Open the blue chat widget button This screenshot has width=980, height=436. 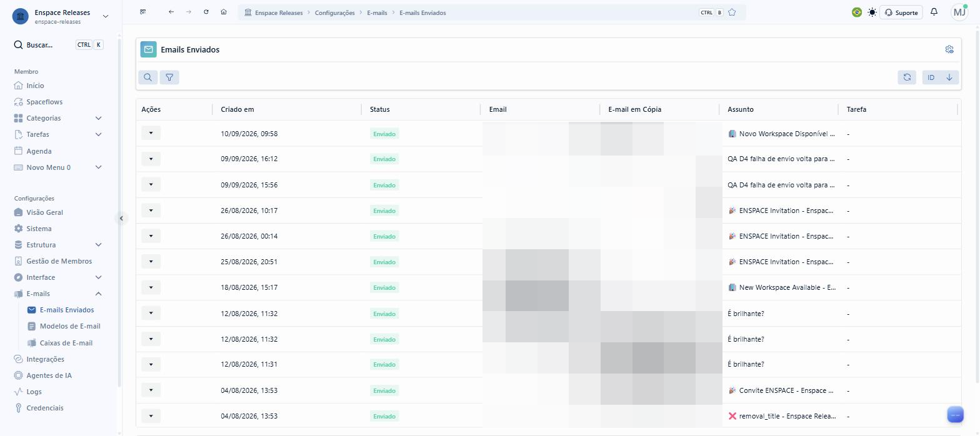(x=956, y=414)
